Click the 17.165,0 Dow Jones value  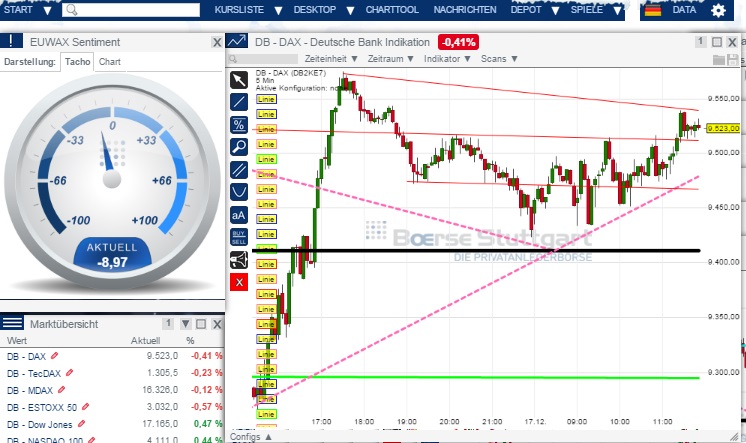pyautogui.click(x=160, y=424)
